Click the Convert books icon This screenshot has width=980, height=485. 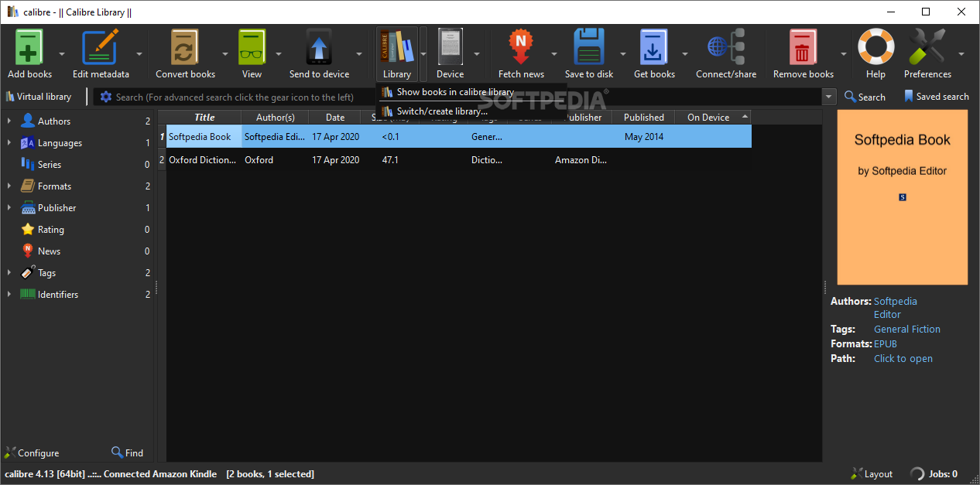click(x=185, y=48)
